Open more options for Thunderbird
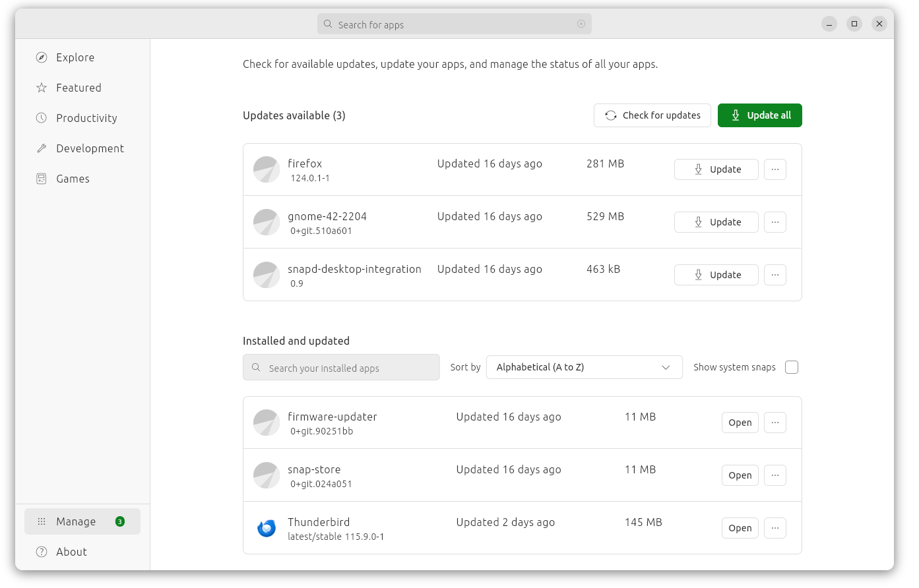Screen dimensions: 919x588 click(x=775, y=528)
